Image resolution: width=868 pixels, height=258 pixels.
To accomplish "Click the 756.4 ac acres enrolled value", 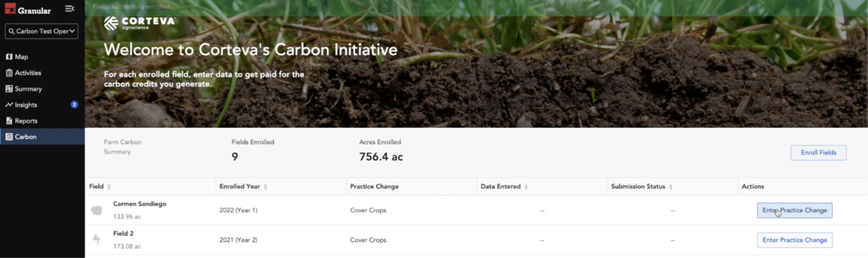I will (x=381, y=157).
